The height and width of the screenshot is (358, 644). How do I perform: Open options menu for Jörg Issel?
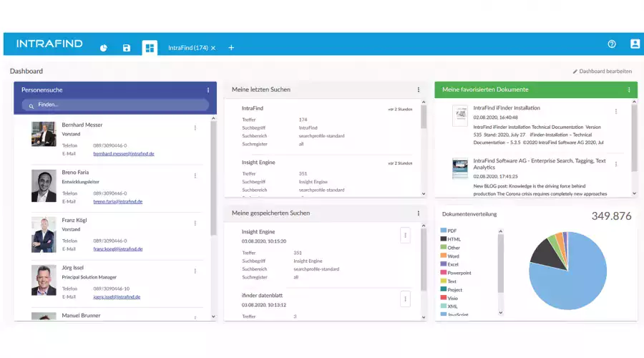tap(195, 271)
